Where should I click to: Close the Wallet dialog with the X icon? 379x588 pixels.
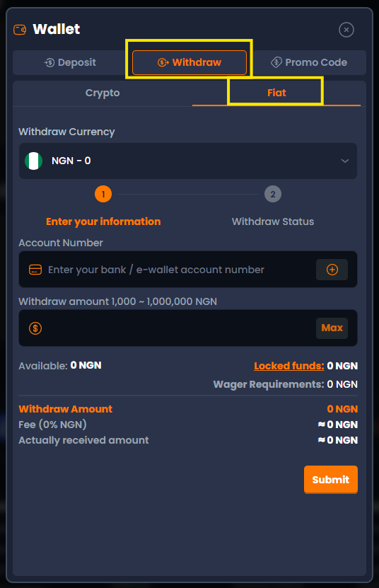346,30
